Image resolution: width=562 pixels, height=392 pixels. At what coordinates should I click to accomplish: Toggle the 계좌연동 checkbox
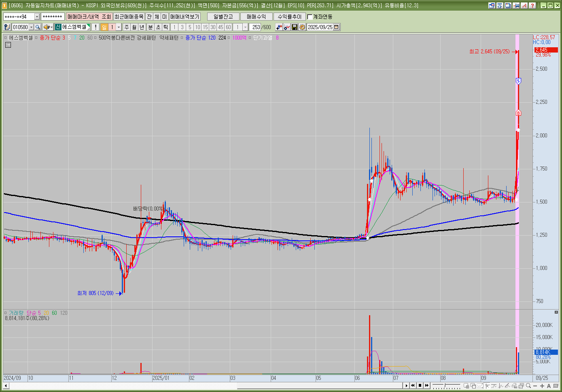(310, 17)
